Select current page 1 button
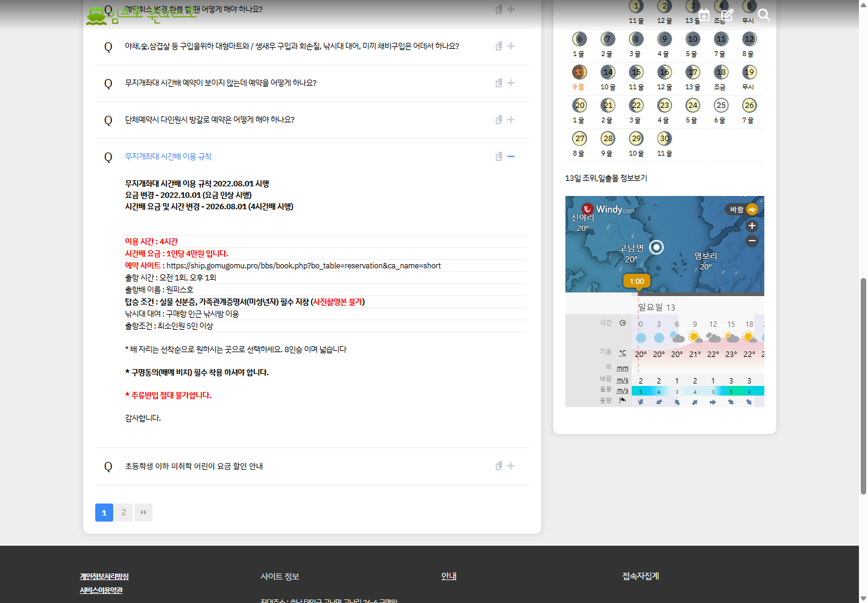Viewport: 868px width, 603px height. tap(104, 513)
